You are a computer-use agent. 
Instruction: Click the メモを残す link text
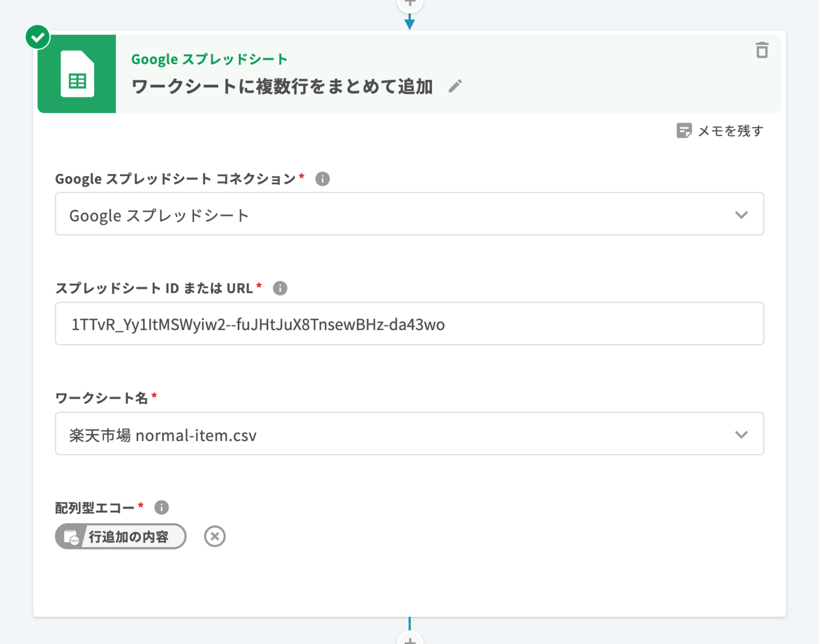730,131
